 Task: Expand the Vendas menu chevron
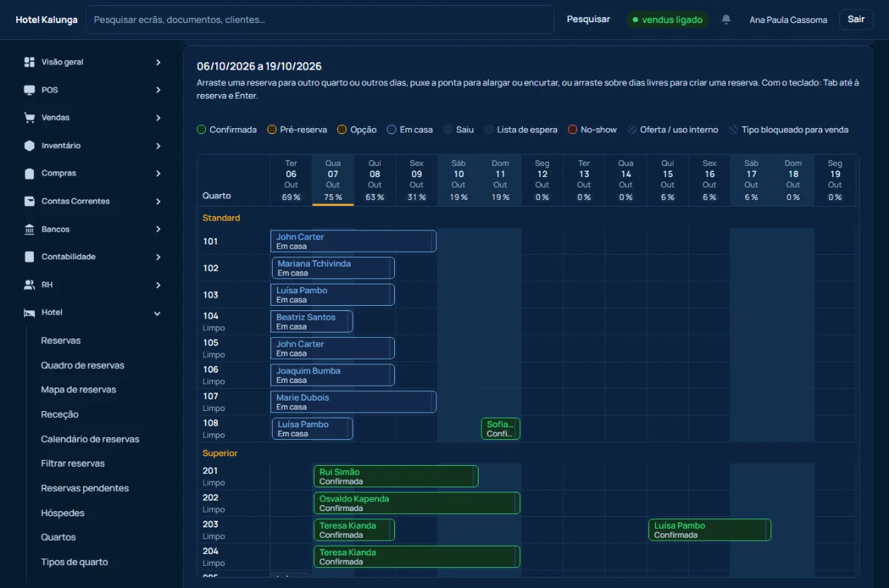point(158,118)
